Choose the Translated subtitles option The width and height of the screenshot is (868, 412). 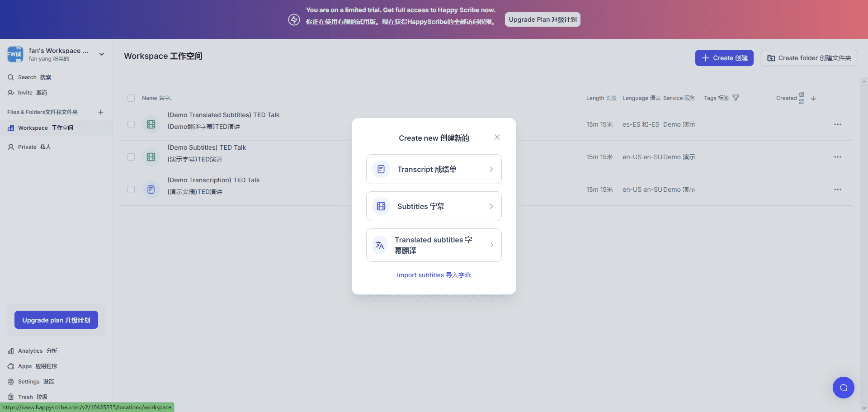pos(434,245)
